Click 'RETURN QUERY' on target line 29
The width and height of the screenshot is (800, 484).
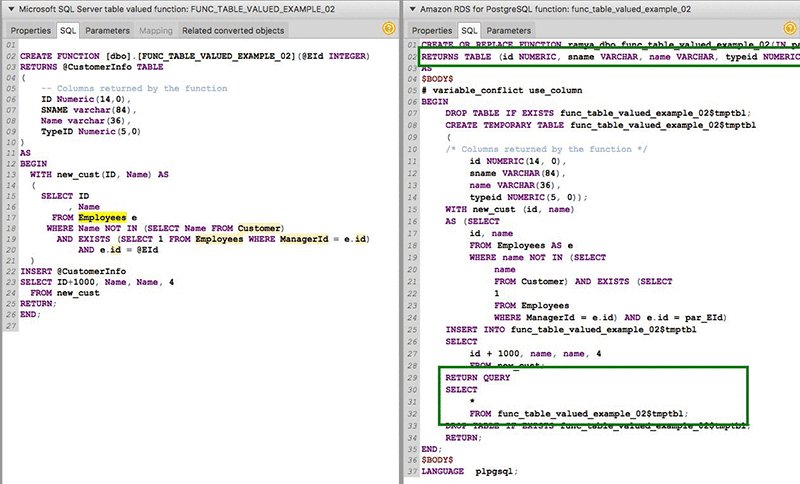(x=478, y=377)
